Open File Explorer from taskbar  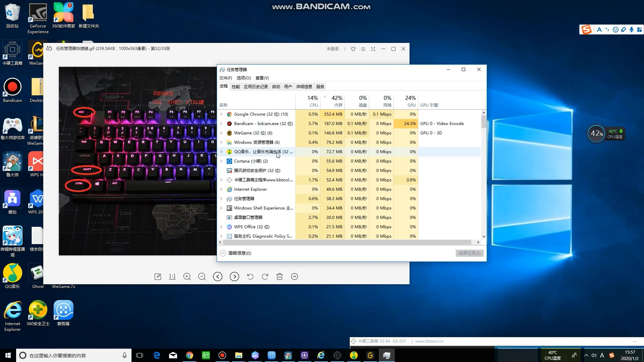tap(238, 355)
